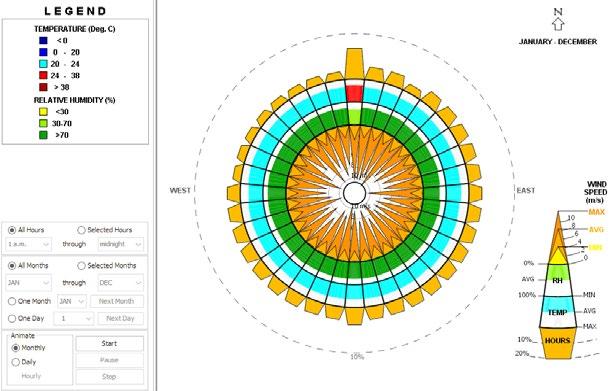Image resolution: width=612 pixels, height=391 pixels.
Task: Click the TEMP band in key diagram
Action: 557,312
